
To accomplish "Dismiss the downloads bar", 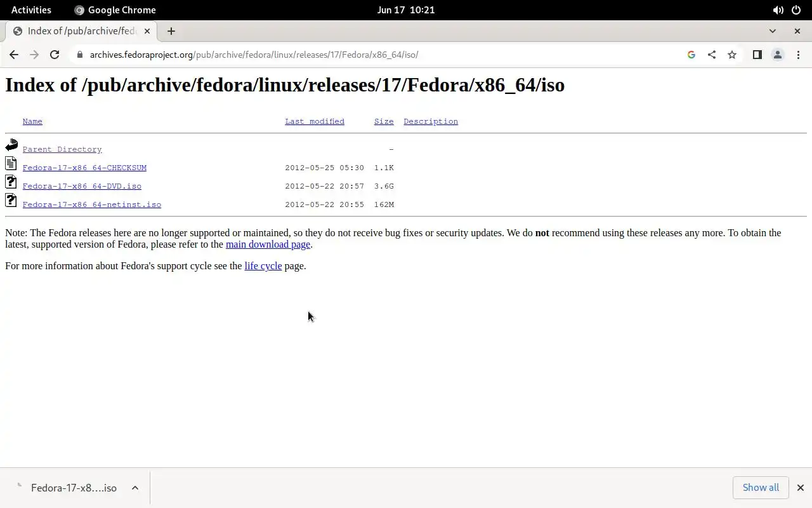I will click(x=800, y=488).
